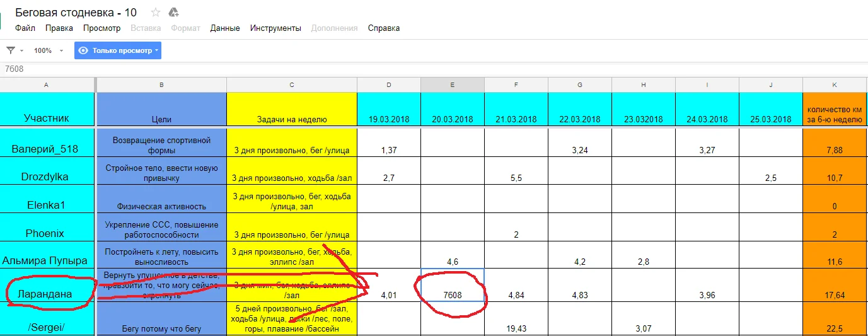The height and width of the screenshot is (336, 868).
Task: Select column D header
Action: click(x=389, y=84)
